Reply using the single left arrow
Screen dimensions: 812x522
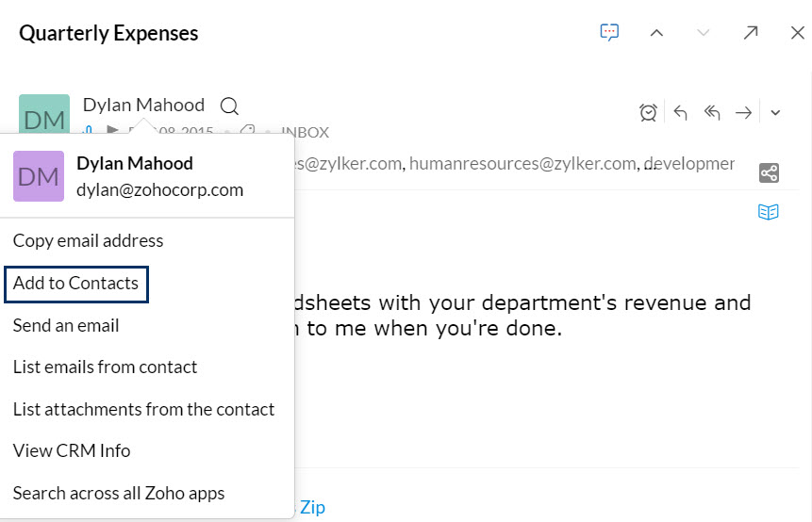pos(681,112)
